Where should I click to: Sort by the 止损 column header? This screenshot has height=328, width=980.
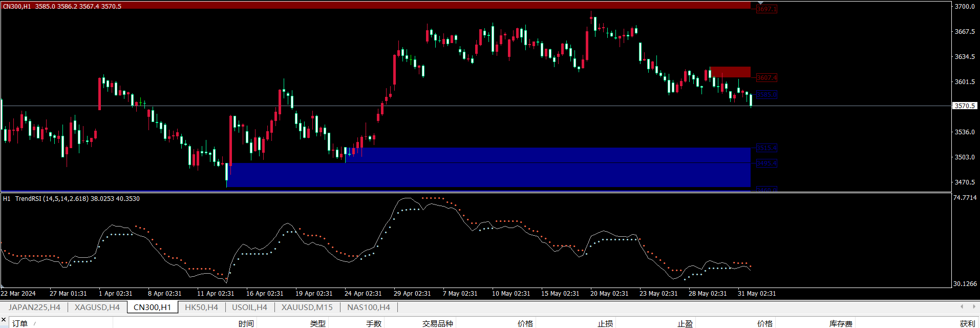pos(605,323)
